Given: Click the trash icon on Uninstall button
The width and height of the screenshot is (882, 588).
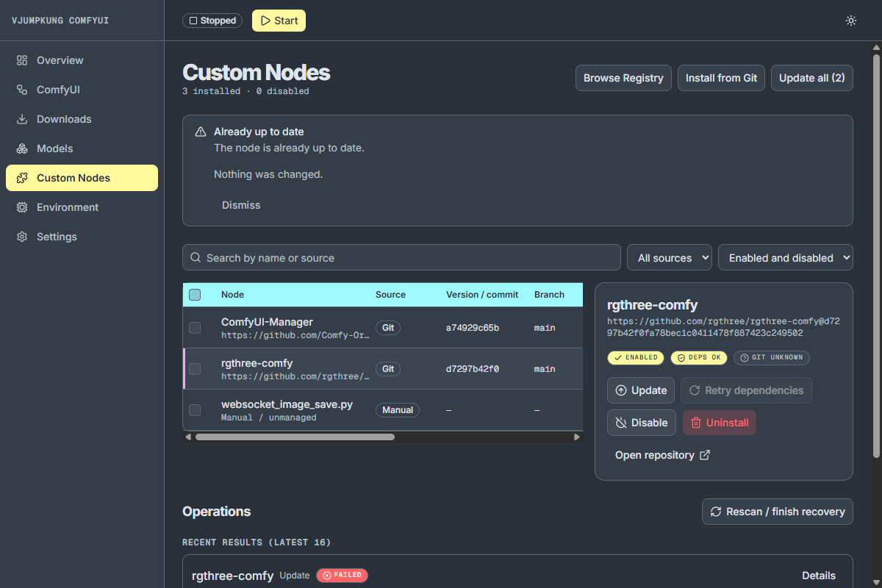Looking at the screenshot, I should coord(696,423).
